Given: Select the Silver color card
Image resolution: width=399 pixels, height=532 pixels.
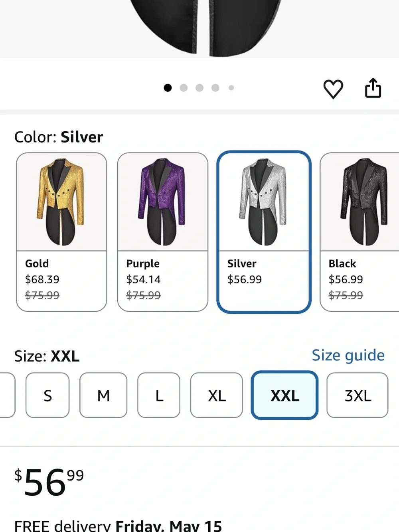Looking at the screenshot, I should [x=264, y=232].
